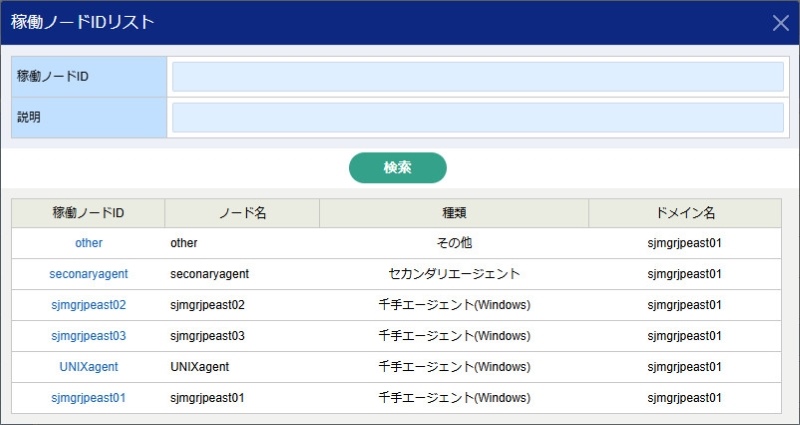Select the node name cell 'sjmgrjpeast01'

(242, 398)
